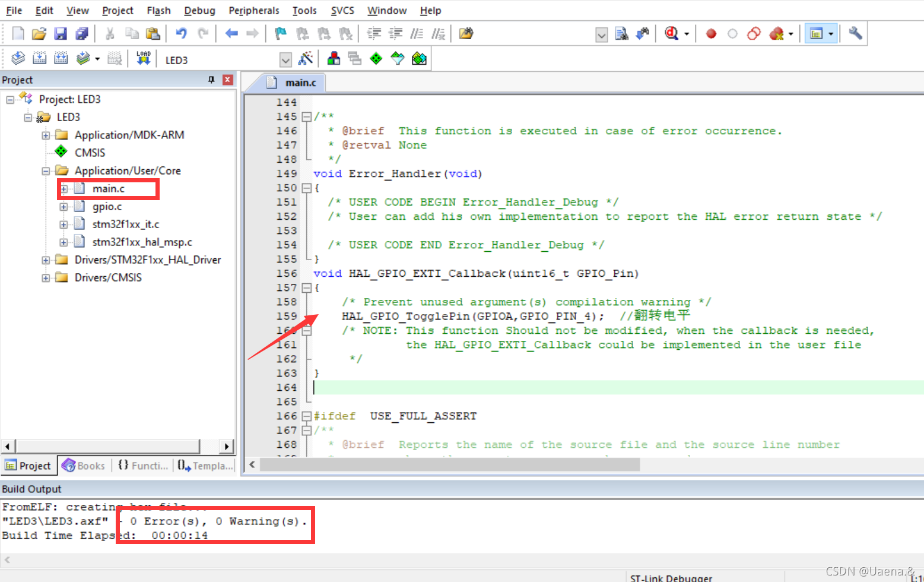Toggle fold at line 167 comment
924x582 pixels.
(x=306, y=431)
